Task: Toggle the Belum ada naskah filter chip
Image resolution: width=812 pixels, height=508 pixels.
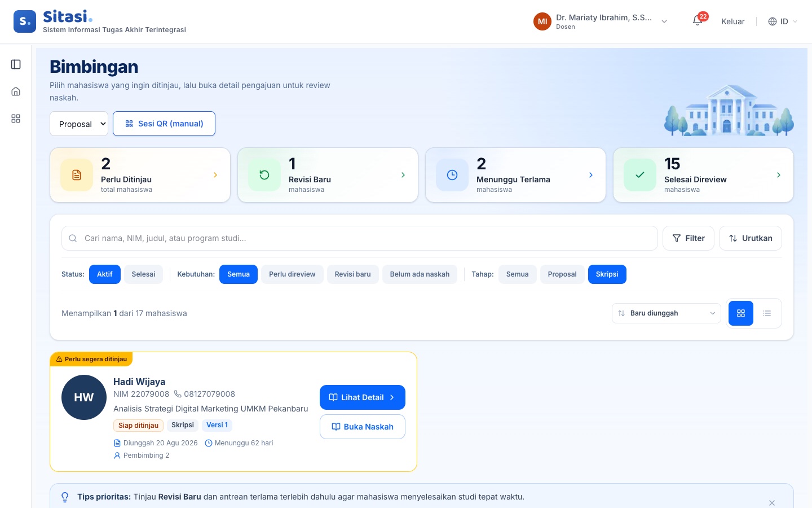Action: point(420,274)
